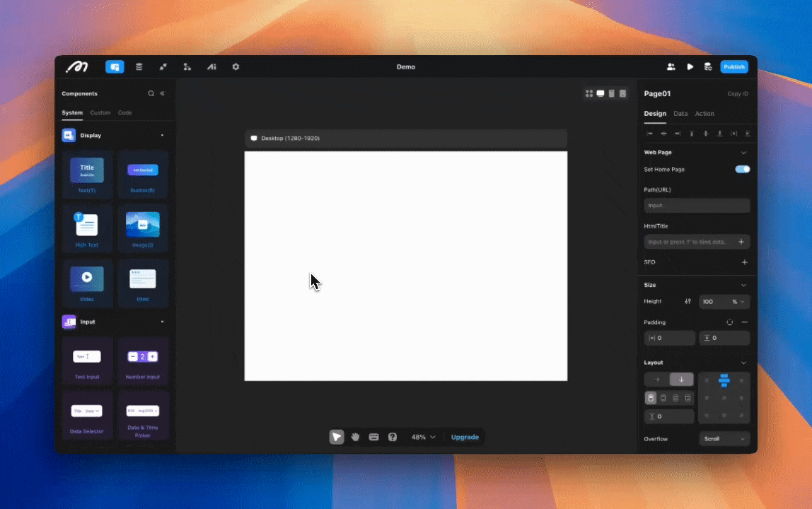Select the Date & Time Picker component
Viewport: 812px width, 509px height.
(143, 415)
